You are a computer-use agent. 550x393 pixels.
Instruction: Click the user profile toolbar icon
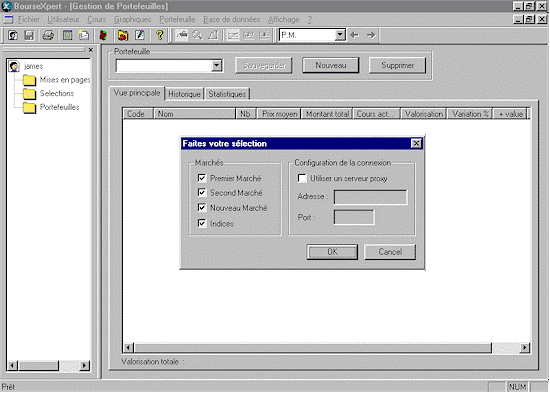pos(13,35)
